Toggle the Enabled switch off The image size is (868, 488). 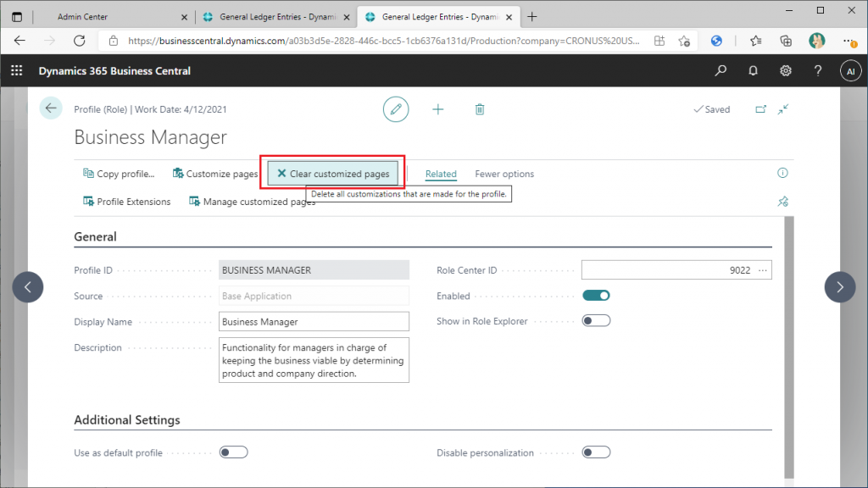(x=596, y=296)
